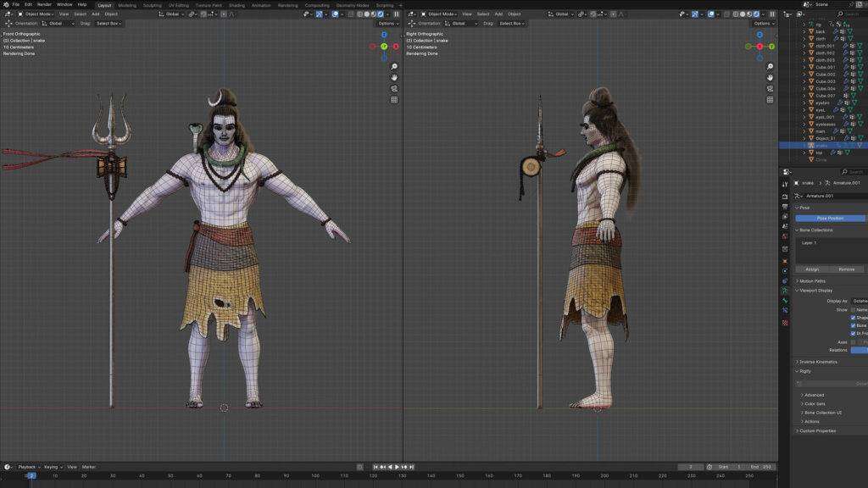Open the Window menu
The image size is (868, 488).
[64, 4]
